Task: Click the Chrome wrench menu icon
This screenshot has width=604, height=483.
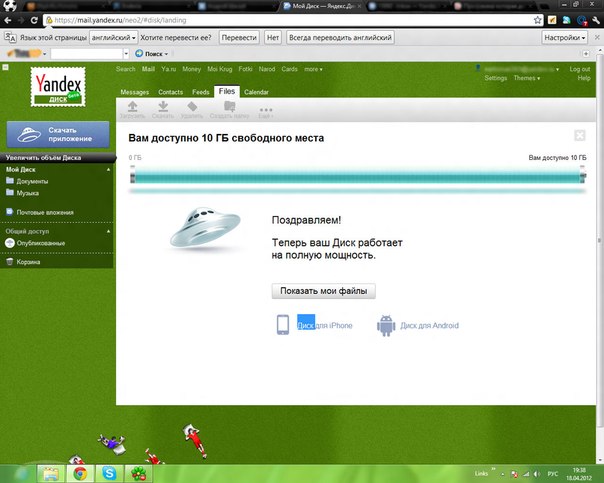Action: pyautogui.click(x=596, y=20)
